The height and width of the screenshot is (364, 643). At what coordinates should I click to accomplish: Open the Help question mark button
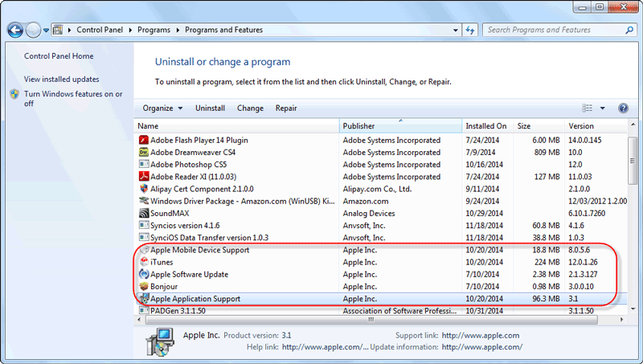(623, 108)
